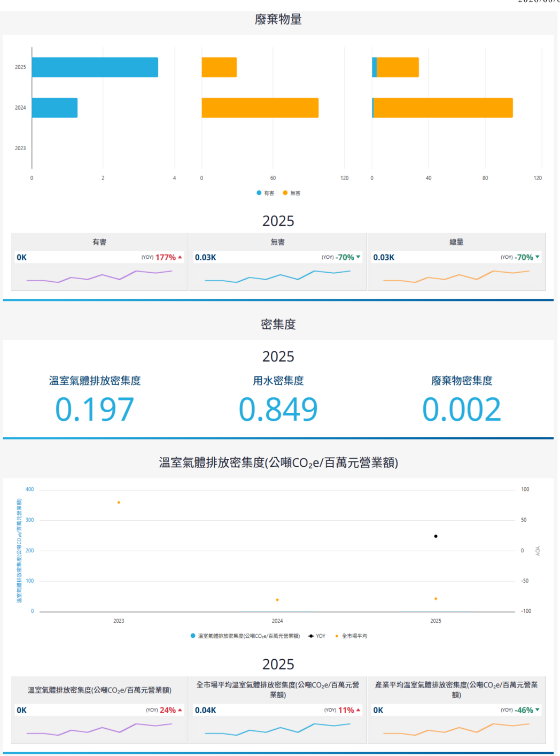Click the -100 tick on the YOY axis
This screenshot has width=560, height=756.
click(x=526, y=611)
